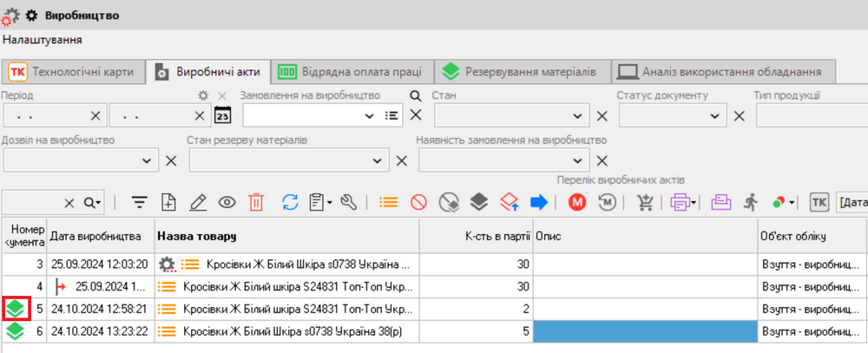The width and height of the screenshot is (868, 353).
Task: Select the row dated 25.09.2024 12:03:20
Action: (x=434, y=265)
